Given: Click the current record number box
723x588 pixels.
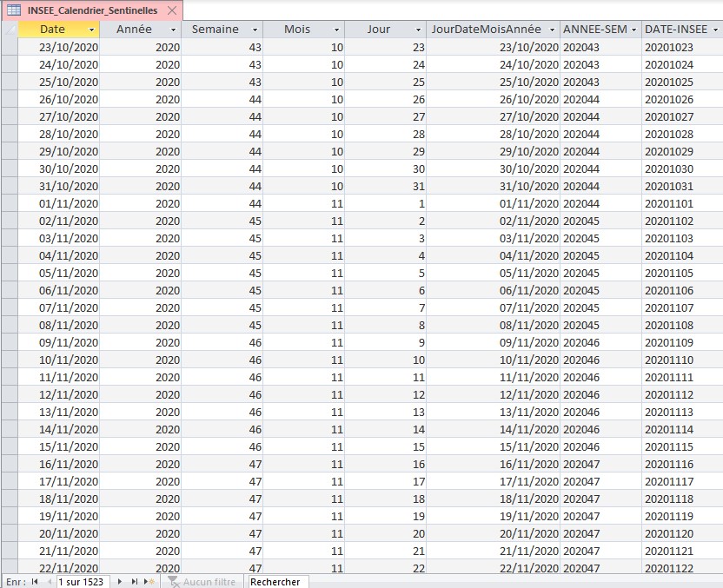Looking at the screenshot, I should [x=83, y=582].
